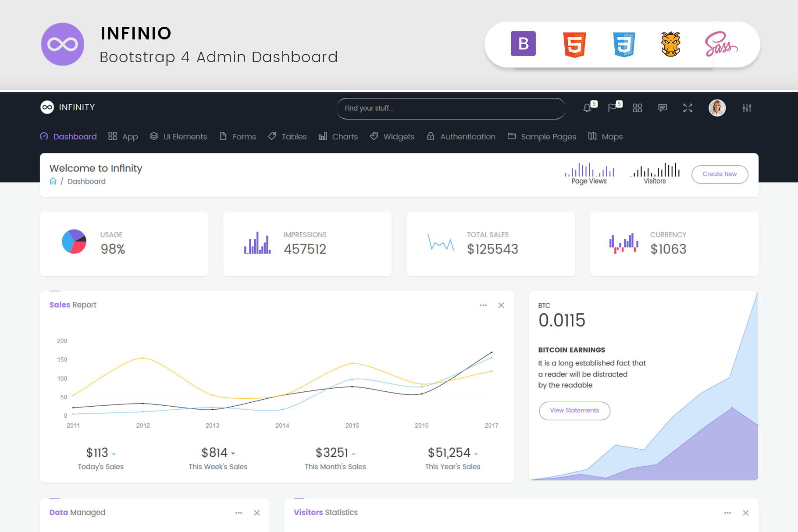
Task: Click the Infinity logo icon
Action: pos(47,107)
